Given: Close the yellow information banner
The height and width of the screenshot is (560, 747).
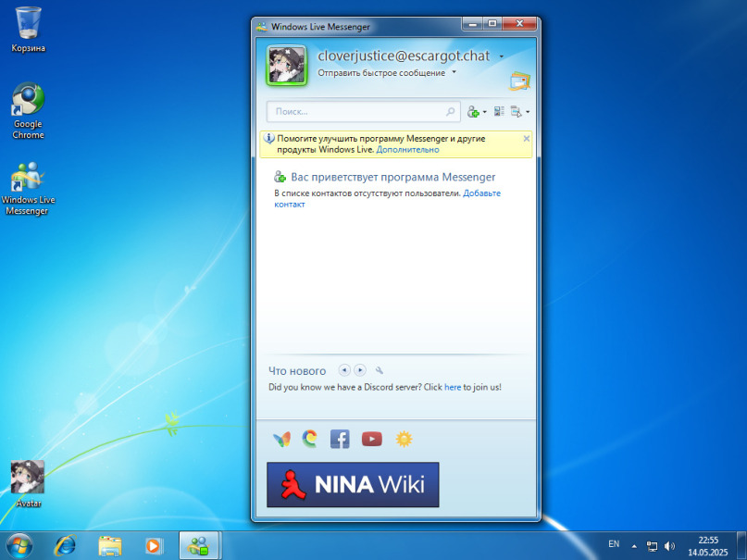Looking at the screenshot, I should (x=526, y=139).
